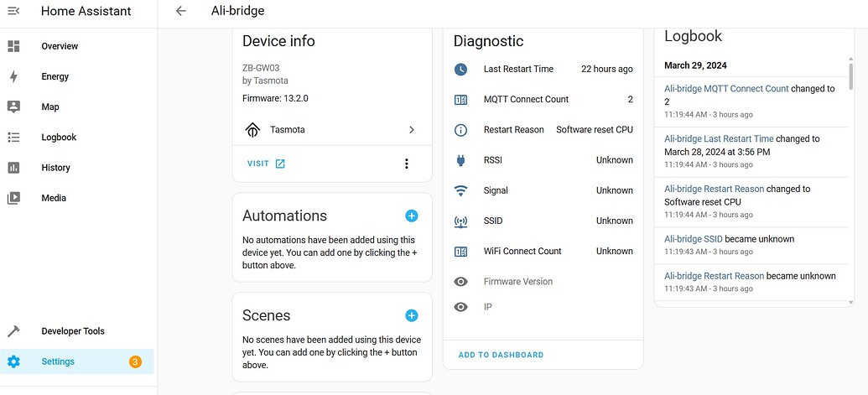Open Ali-bridge Last Restart Time logbook link
Image resolution: width=868 pixels, height=395 pixels.
(x=719, y=139)
